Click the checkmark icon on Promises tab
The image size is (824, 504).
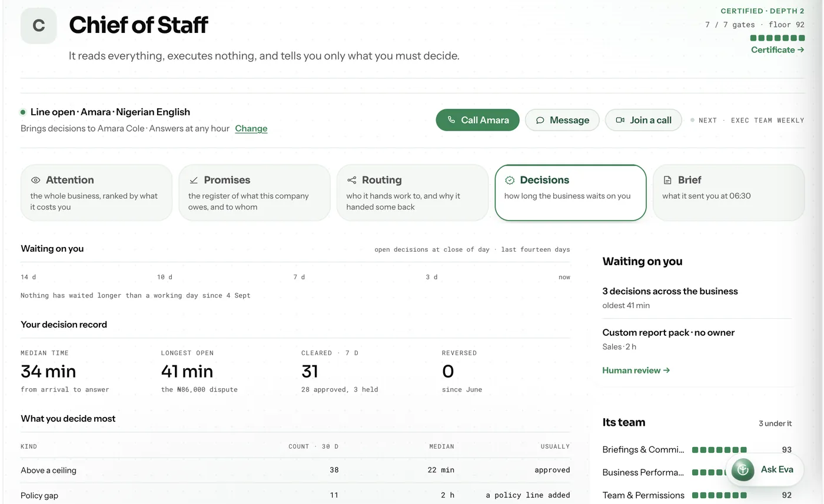coord(194,180)
